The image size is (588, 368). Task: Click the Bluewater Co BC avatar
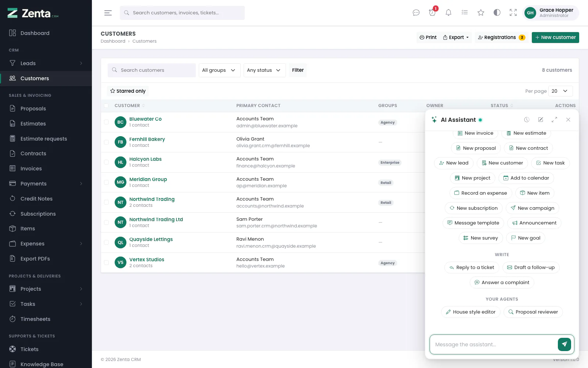121,122
